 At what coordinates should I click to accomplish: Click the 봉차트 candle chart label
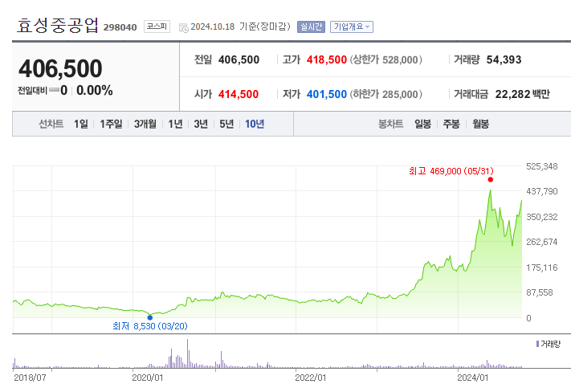[x=390, y=124]
